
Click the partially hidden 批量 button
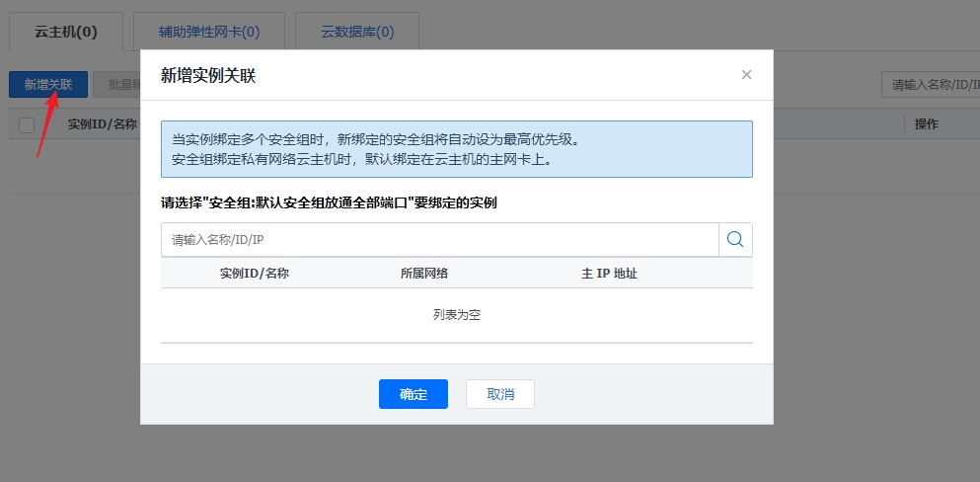click(x=116, y=85)
